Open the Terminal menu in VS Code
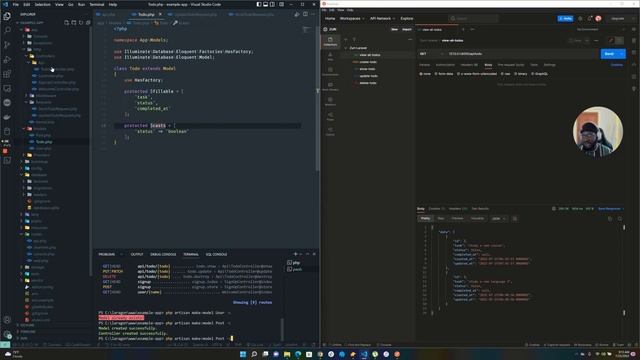 (x=97, y=4)
